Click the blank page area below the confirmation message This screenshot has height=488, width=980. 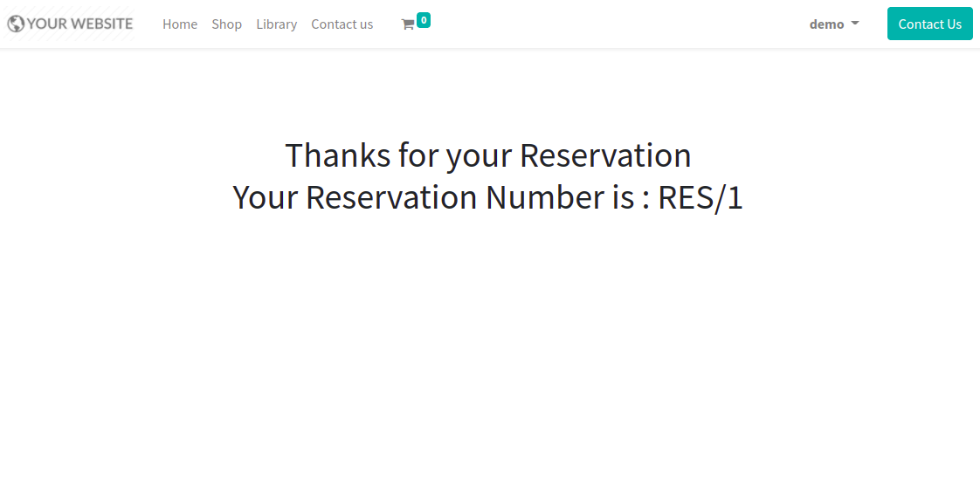490,350
